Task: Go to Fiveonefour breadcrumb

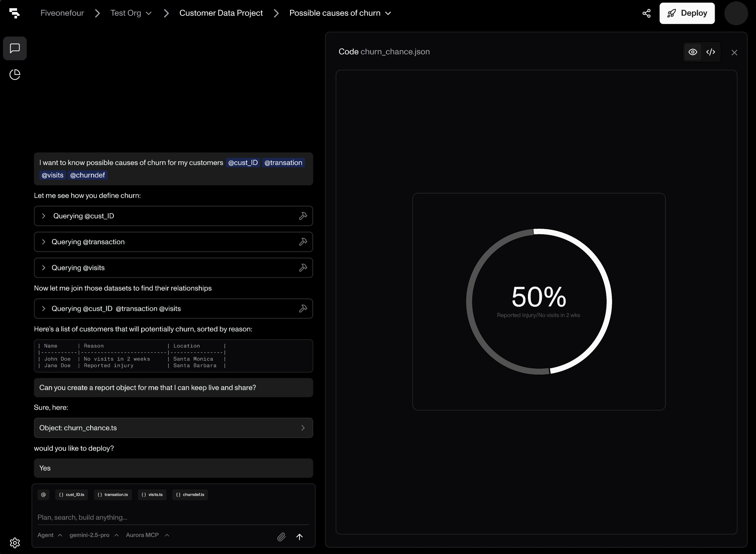Action: click(62, 13)
